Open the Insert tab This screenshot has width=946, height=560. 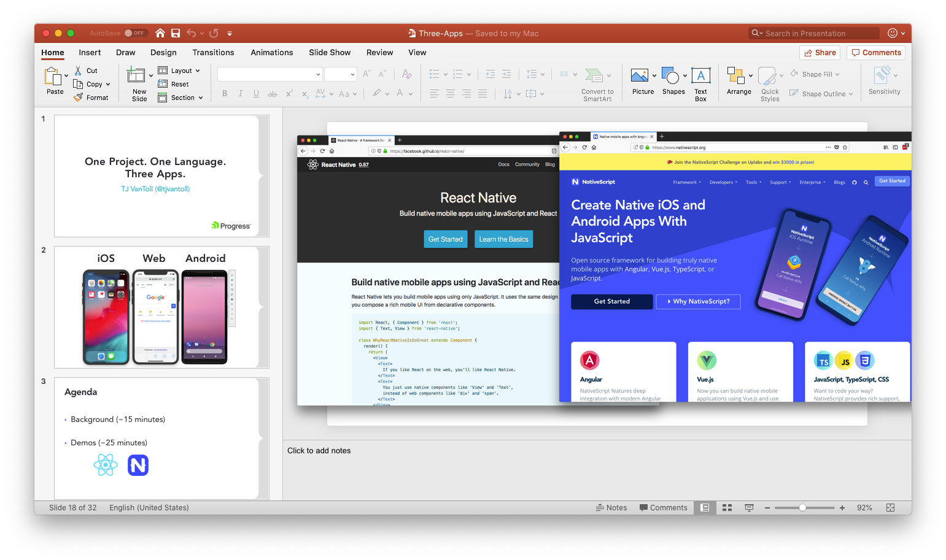coord(90,53)
